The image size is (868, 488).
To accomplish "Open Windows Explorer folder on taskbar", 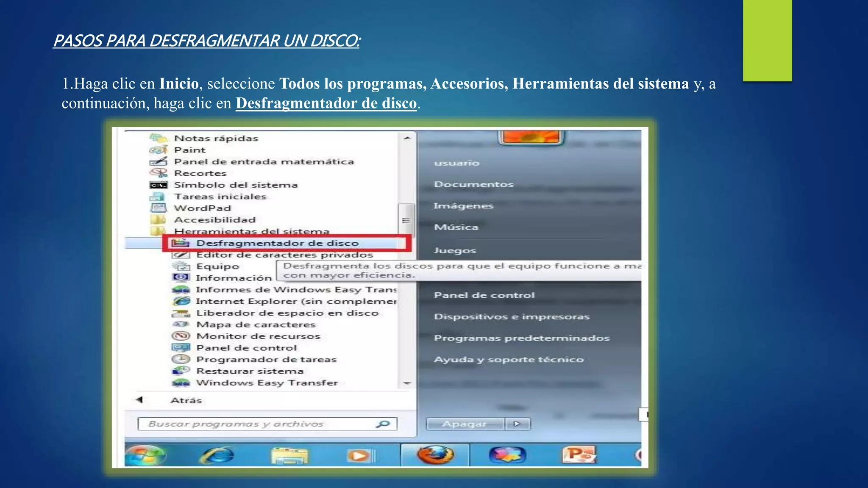I will coord(290,456).
